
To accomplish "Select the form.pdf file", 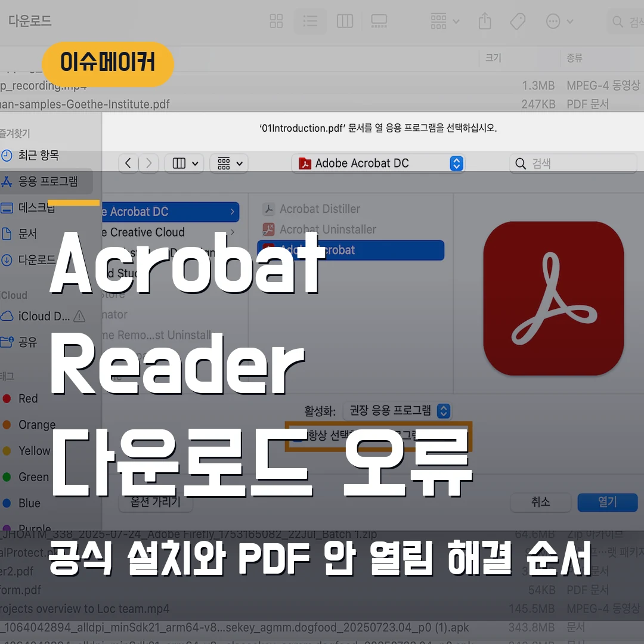I will coord(20,590).
